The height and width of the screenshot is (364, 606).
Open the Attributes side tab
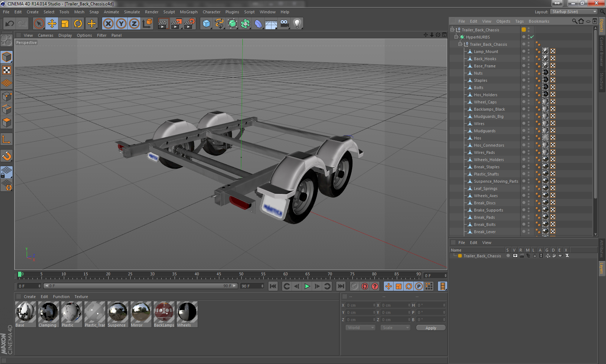[x=602, y=249]
